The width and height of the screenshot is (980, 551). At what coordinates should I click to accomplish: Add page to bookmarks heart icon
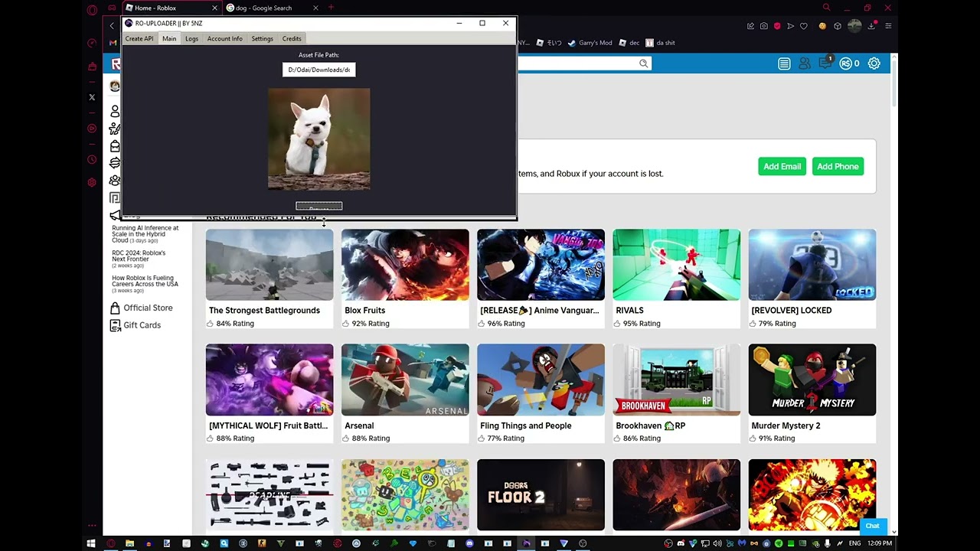click(804, 26)
